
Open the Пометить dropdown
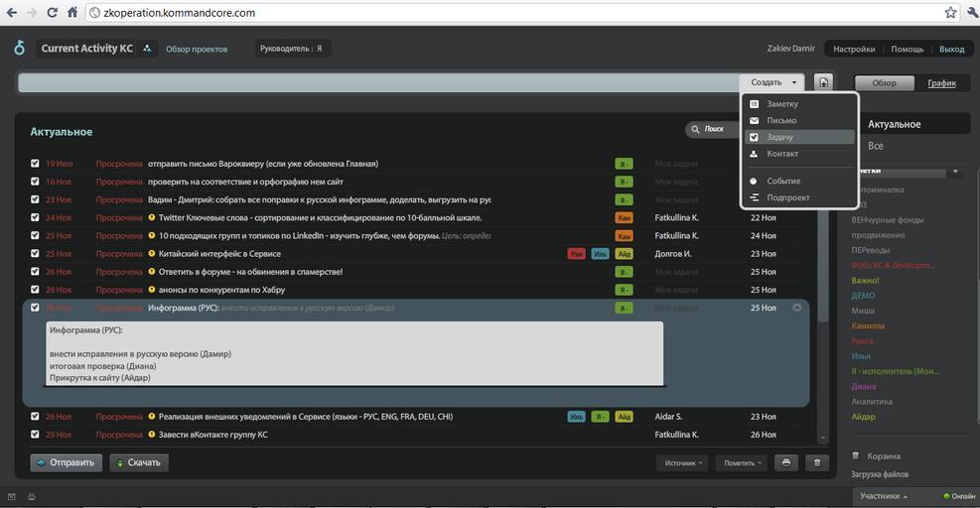(x=743, y=462)
